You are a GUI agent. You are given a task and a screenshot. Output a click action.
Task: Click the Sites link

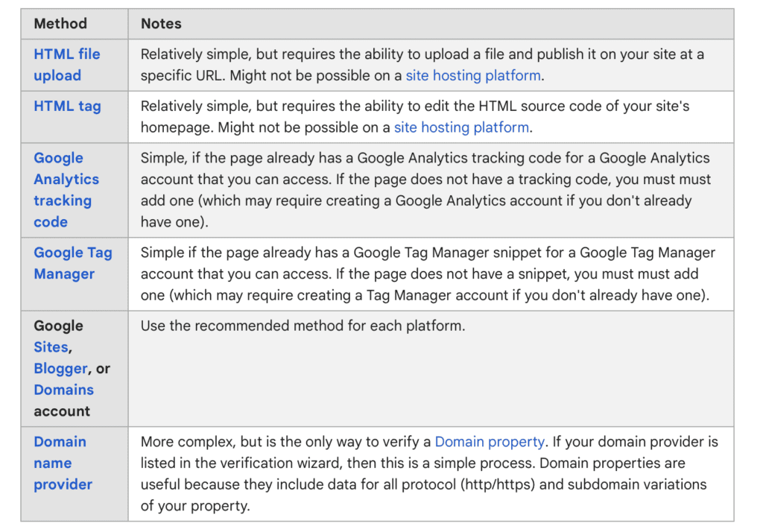pyautogui.click(x=51, y=347)
